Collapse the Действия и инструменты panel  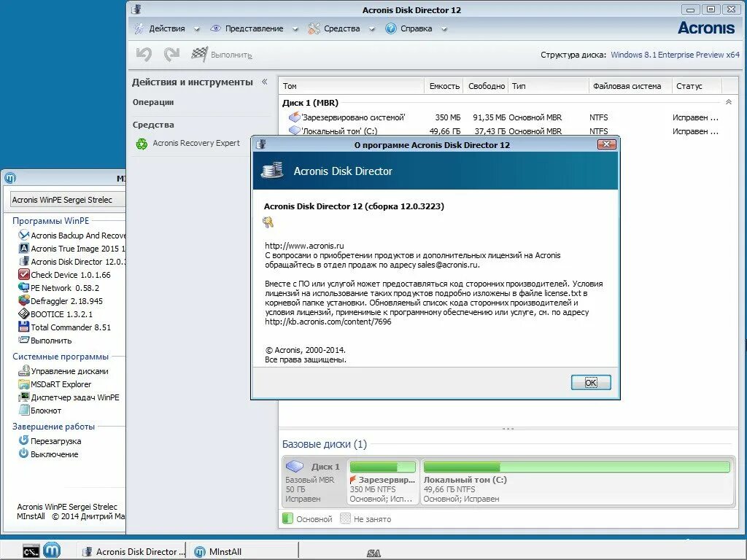coord(264,82)
